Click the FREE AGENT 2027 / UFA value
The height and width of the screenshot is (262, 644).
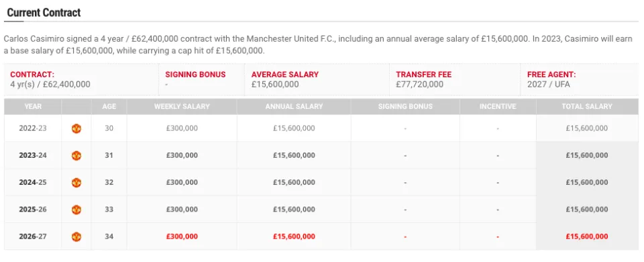point(548,85)
